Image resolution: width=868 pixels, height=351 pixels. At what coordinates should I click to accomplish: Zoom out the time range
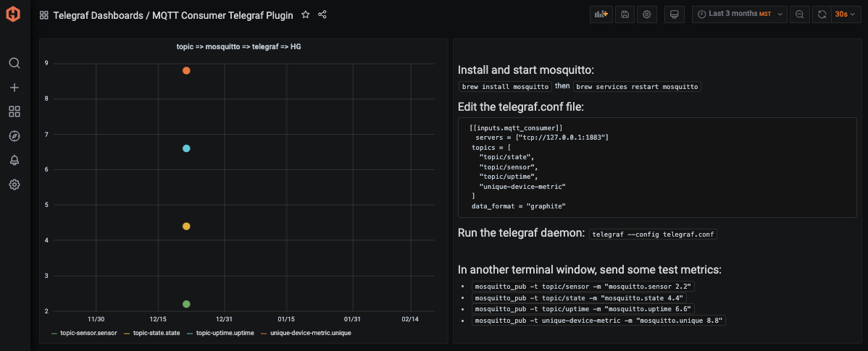[799, 14]
